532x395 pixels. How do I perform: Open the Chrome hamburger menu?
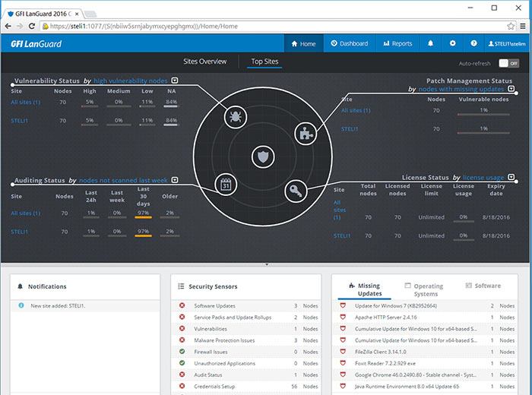click(x=523, y=26)
